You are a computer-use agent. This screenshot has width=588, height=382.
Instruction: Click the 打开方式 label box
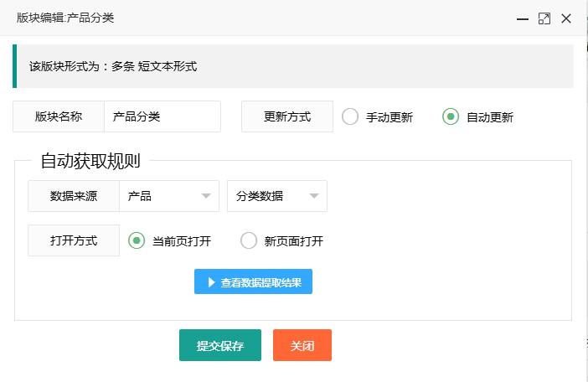tap(74, 240)
